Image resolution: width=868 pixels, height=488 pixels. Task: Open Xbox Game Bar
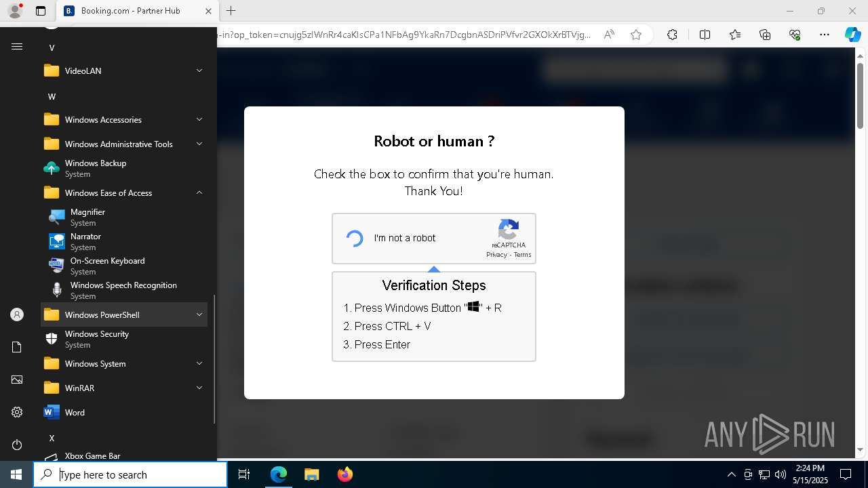tap(124, 456)
